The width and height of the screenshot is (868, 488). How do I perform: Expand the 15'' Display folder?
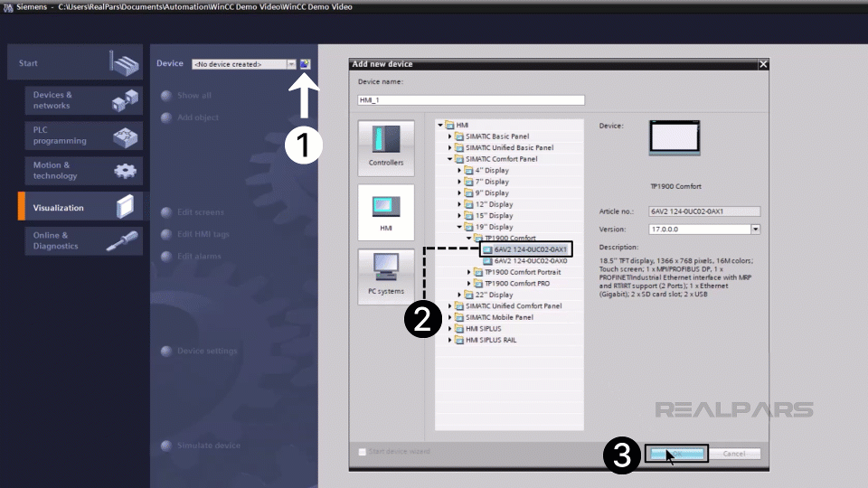(459, 216)
